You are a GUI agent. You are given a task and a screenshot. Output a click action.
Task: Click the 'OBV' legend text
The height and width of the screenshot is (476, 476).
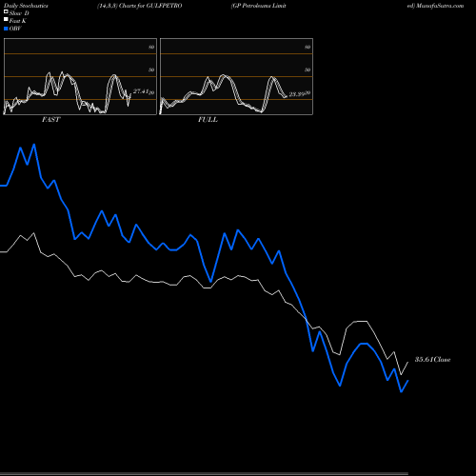(x=15, y=29)
